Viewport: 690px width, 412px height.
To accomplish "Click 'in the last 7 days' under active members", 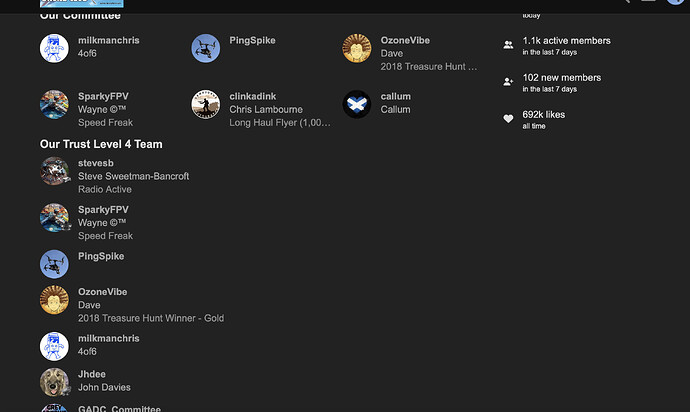I will tap(550, 52).
